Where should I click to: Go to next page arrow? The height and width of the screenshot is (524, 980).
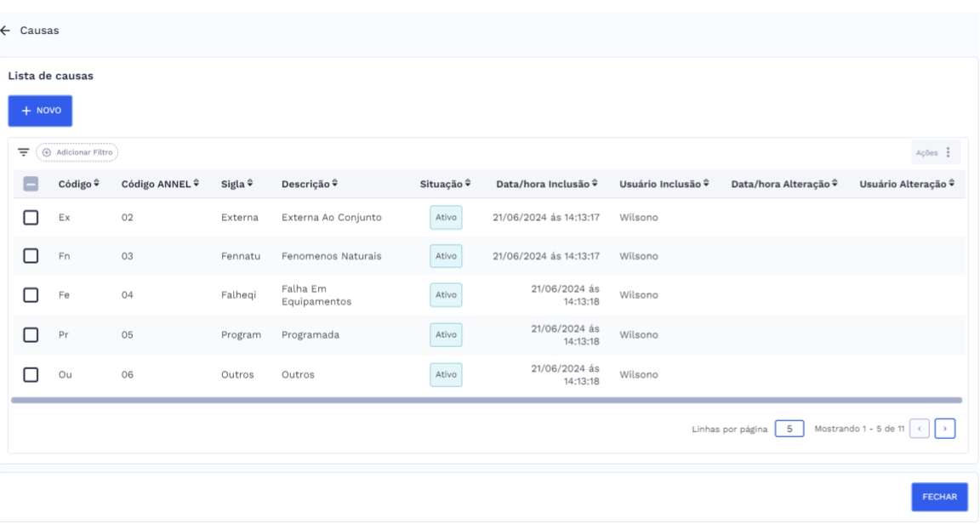946,430
